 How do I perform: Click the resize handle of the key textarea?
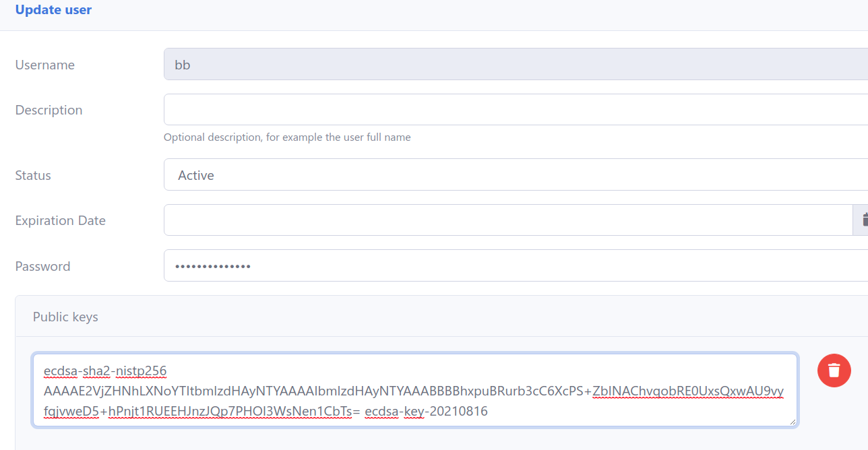(x=791, y=420)
